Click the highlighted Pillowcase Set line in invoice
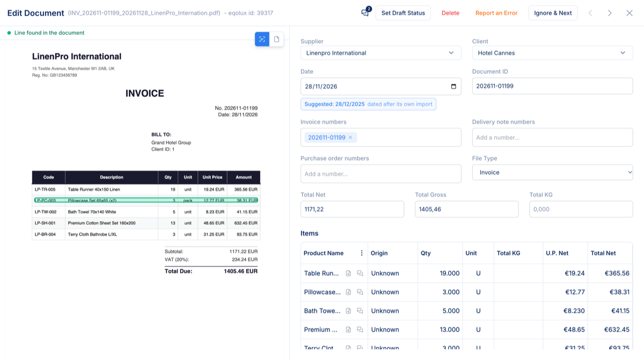 tap(146, 201)
